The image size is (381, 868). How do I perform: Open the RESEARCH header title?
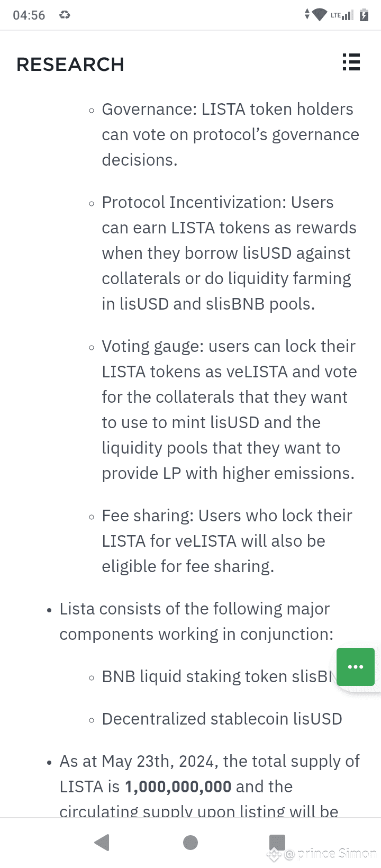[70, 65]
